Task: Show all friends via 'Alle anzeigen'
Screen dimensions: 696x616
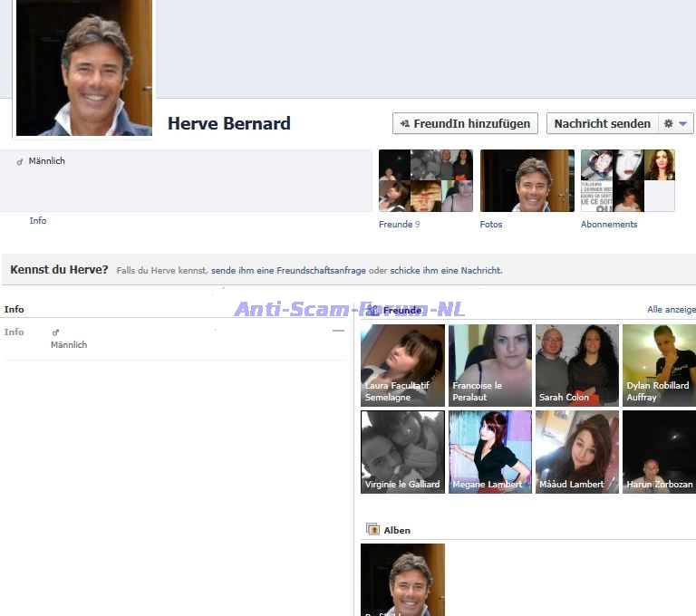Action: (671, 310)
